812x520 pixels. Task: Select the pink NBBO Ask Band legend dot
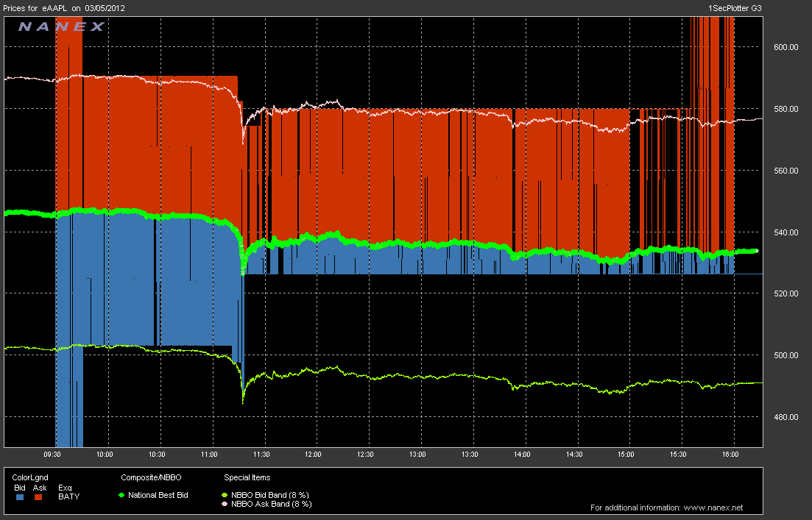tap(225, 504)
